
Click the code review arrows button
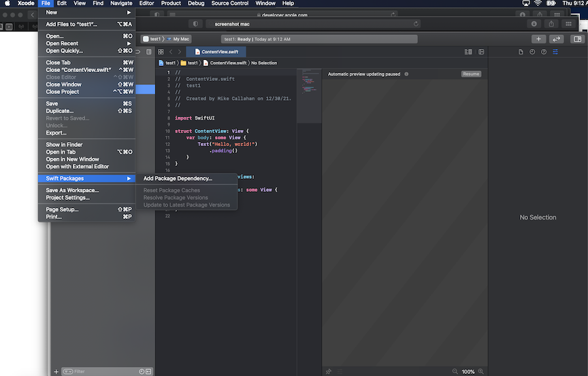click(x=557, y=39)
